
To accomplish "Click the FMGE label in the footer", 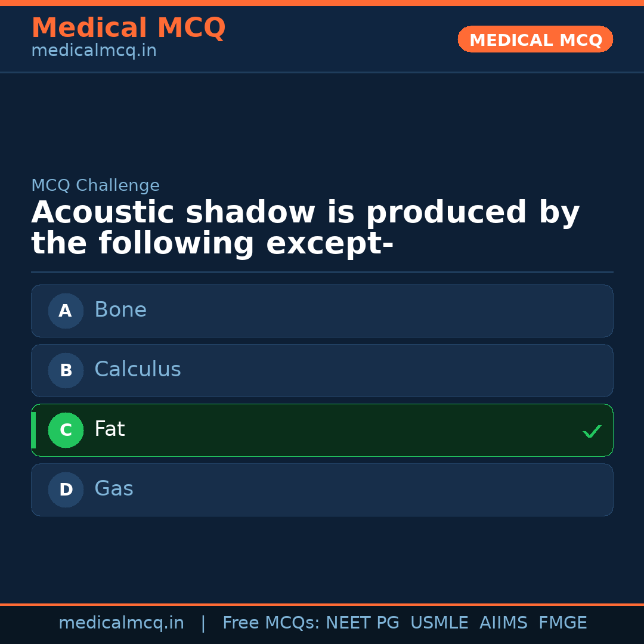I will (x=562, y=622).
